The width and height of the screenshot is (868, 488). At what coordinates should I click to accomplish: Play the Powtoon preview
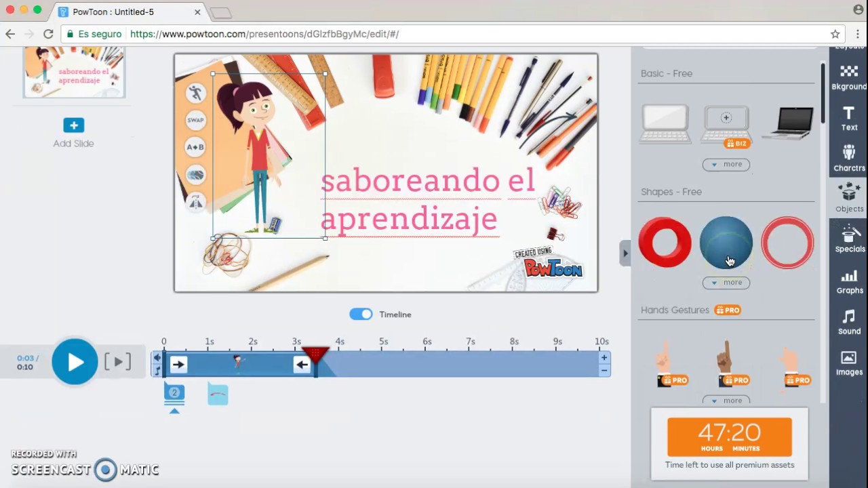[75, 362]
